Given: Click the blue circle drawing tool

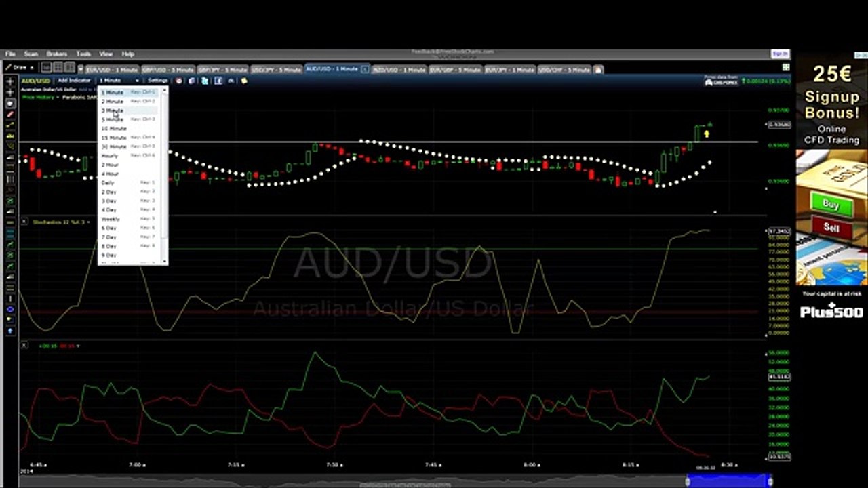Looking at the screenshot, I should (x=10, y=309).
